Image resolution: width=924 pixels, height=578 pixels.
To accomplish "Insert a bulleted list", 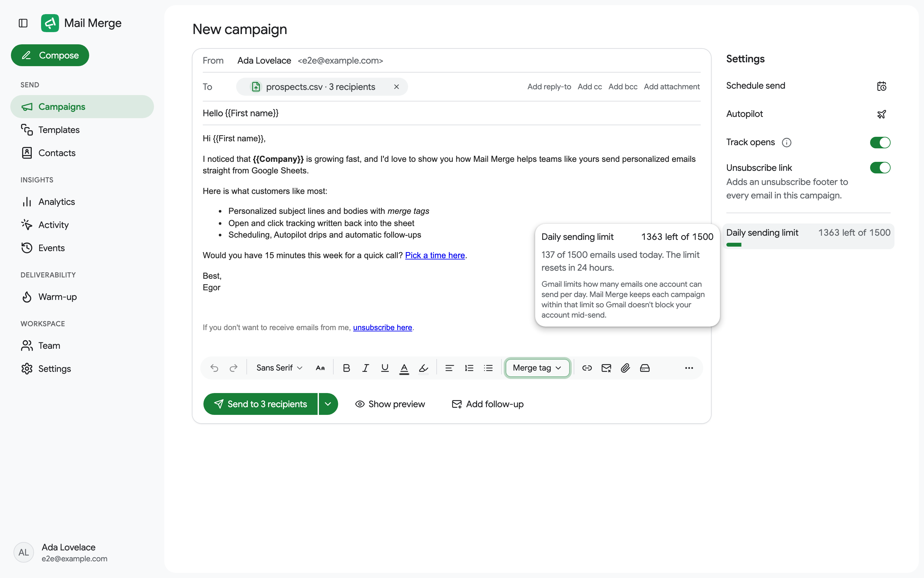I will pyautogui.click(x=488, y=368).
